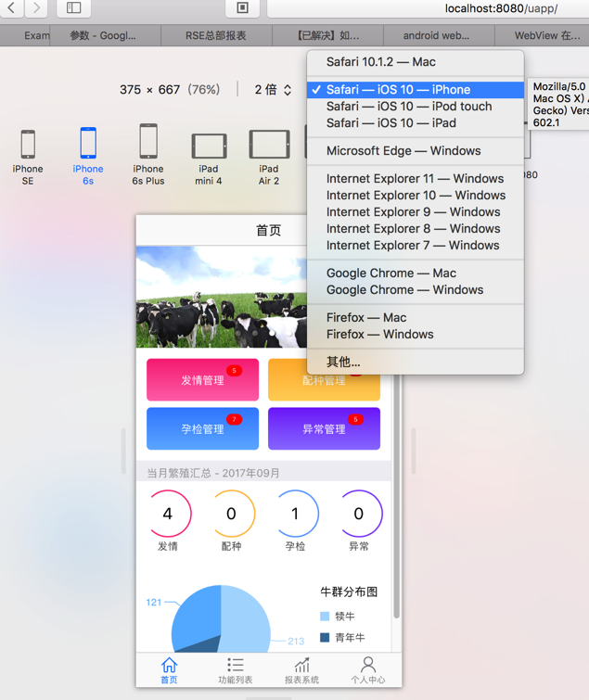
Task: Choose Internet Explorer 7 — Windows
Action: (x=416, y=245)
